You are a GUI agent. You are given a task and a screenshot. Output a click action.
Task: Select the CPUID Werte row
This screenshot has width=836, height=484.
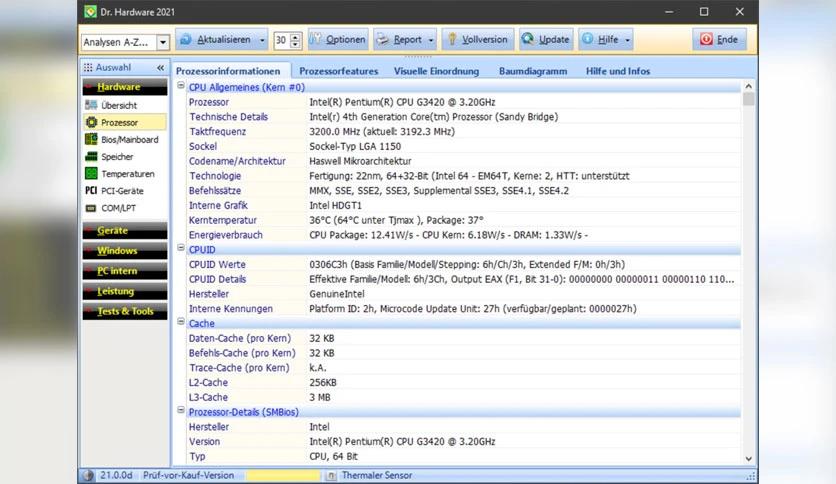click(x=463, y=264)
